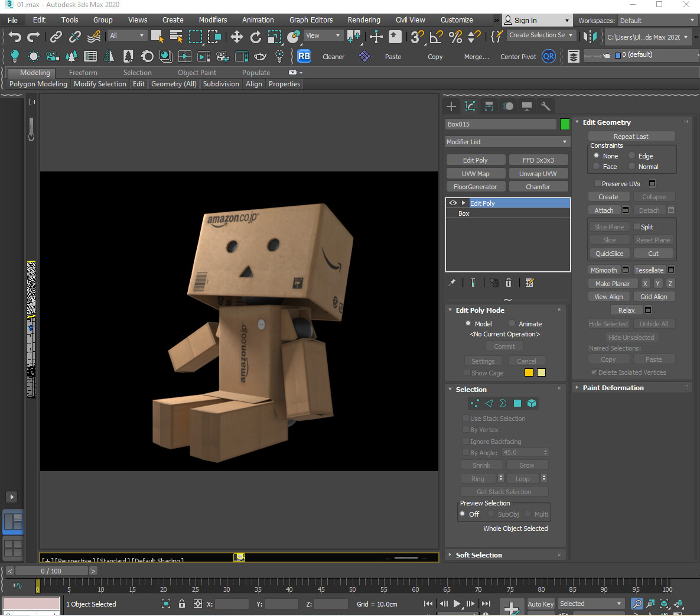
Task: Click the time slider showing 0 / 100
Action: pos(51,571)
